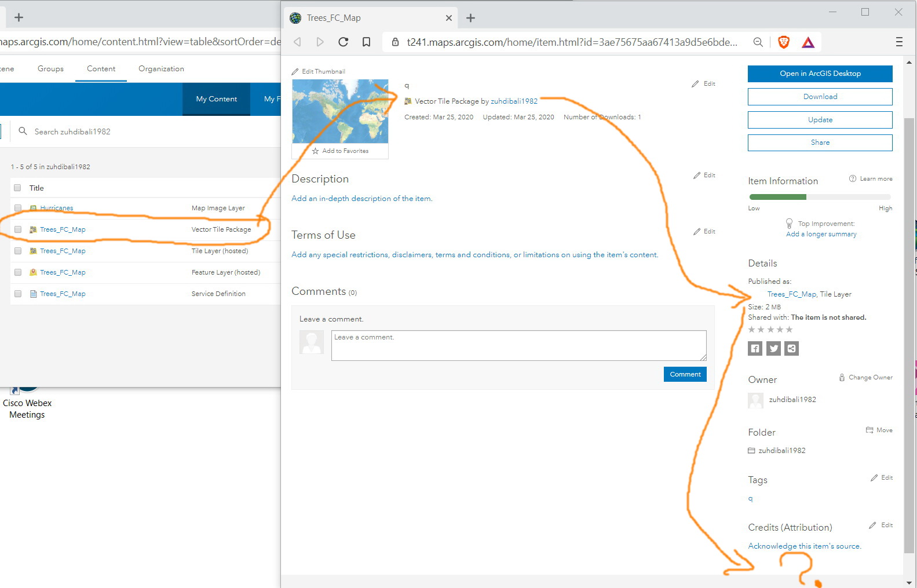
Task: Click the Update button
Action: (x=820, y=120)
